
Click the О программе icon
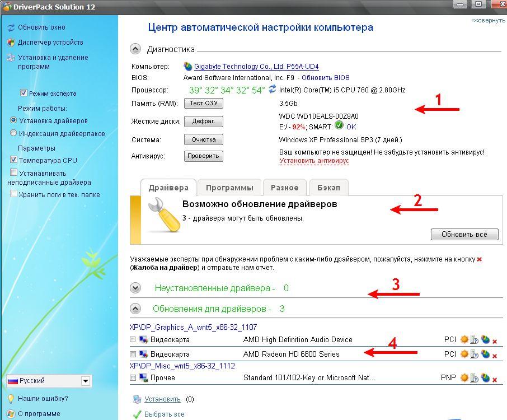coord(11,414)
